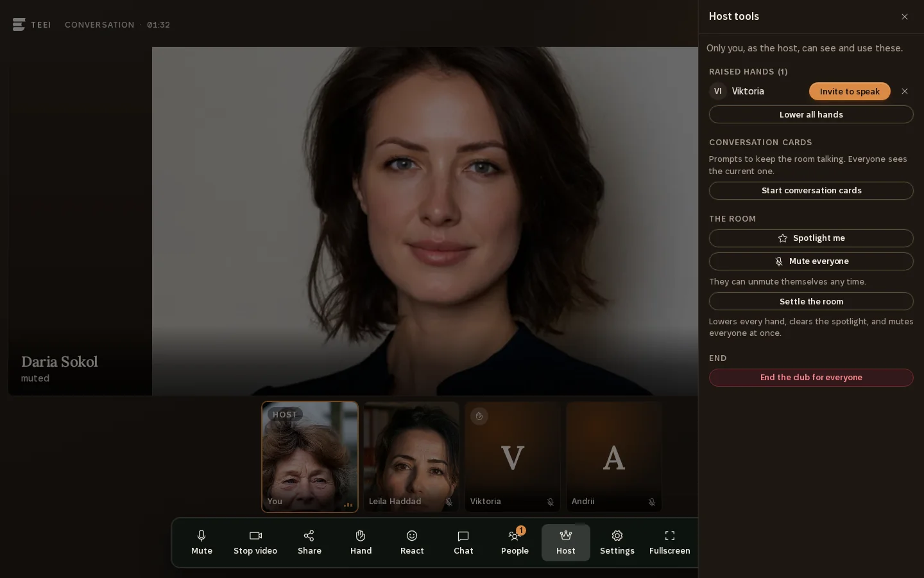924x578 pixels.
Task: Mute your microphone in the toolbar
Action: click(201, 543)
